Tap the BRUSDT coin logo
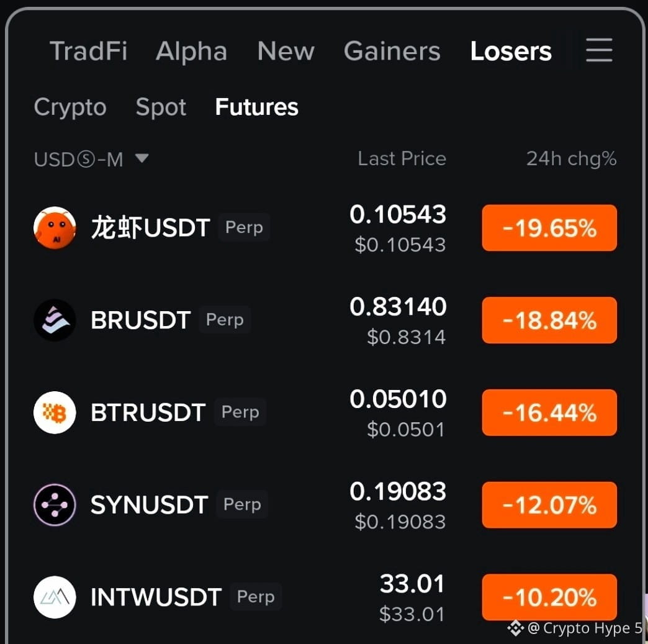The width and height of the screenshot is (648, 644). (55, 320)
